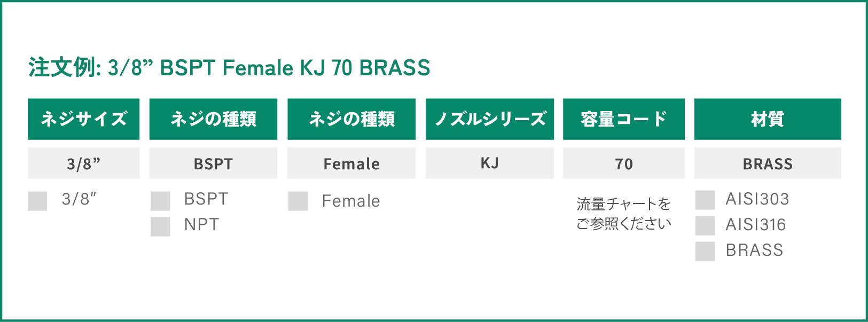
Task: Select the 3/8” example value cell
Action: click(x=83, y=163)
